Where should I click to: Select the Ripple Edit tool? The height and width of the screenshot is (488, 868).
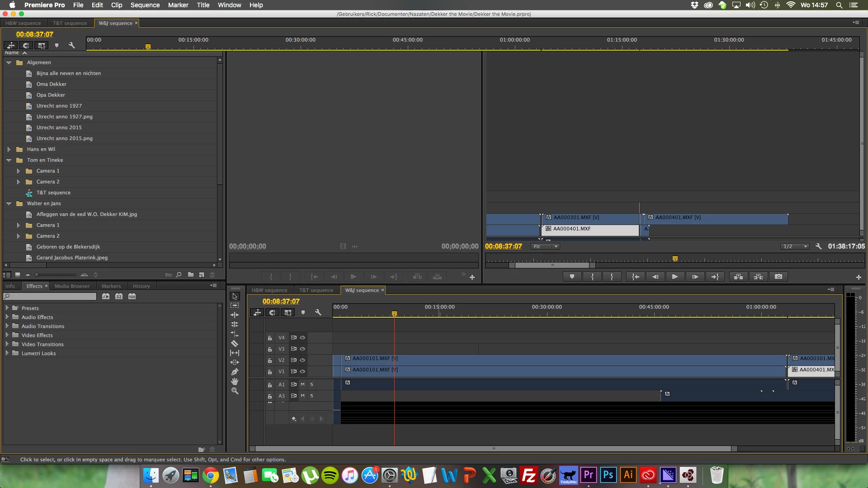235,315
